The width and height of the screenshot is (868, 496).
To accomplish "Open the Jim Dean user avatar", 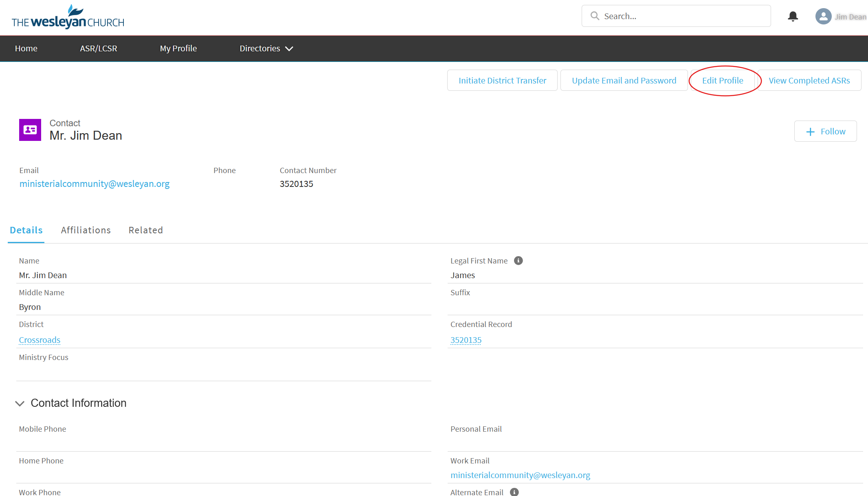I will coord(823,16).
